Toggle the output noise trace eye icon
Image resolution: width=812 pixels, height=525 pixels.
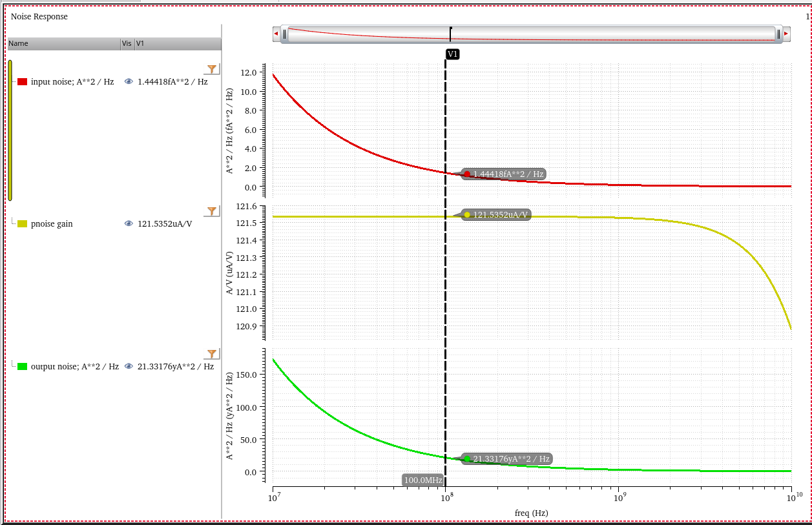(x=129, y=366)
